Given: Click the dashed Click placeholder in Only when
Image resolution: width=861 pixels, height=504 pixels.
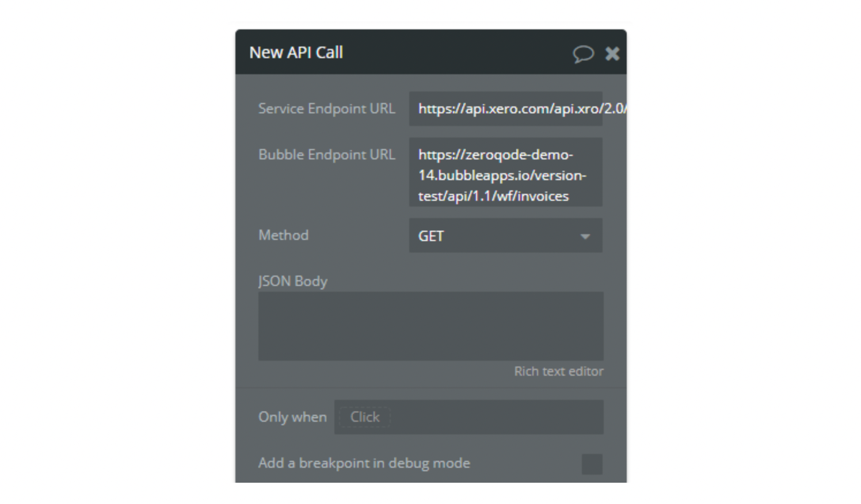Looking at the screenshot, I should pyautogui.click(x=365, y=417).
